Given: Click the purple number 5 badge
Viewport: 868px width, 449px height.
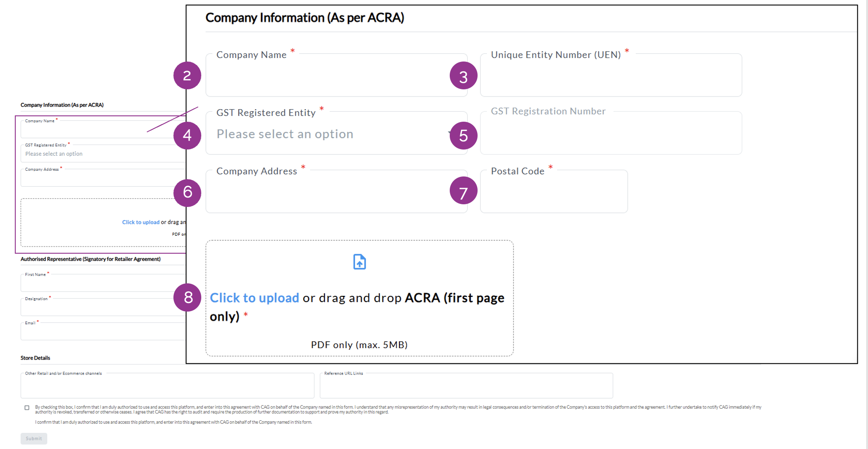Looking at the screenshot, I should click(463, 136).
